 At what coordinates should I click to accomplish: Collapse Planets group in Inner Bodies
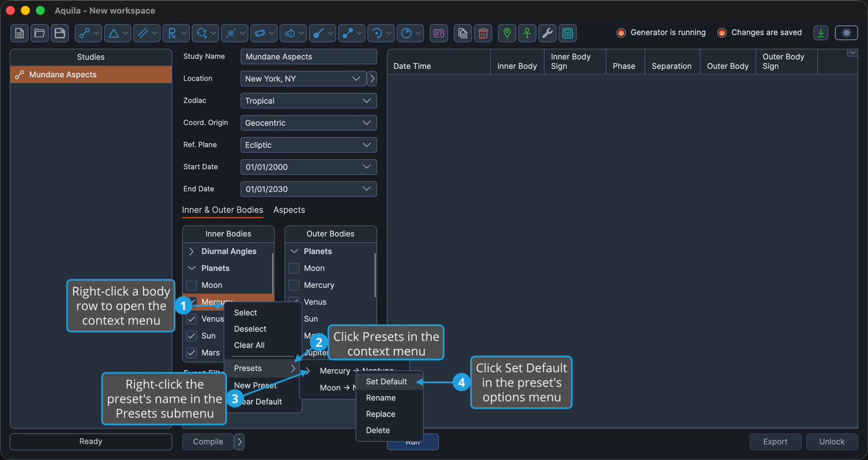click(x=192, y=268)
